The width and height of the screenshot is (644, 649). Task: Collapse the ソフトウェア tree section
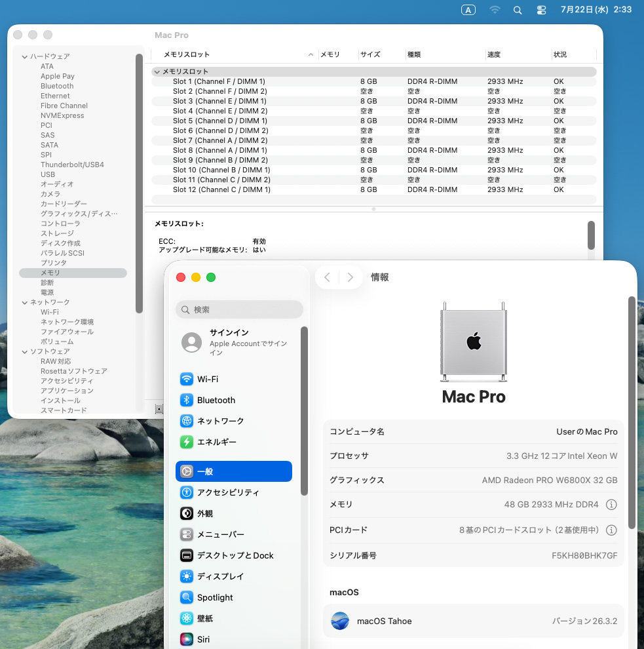(25, 352)
